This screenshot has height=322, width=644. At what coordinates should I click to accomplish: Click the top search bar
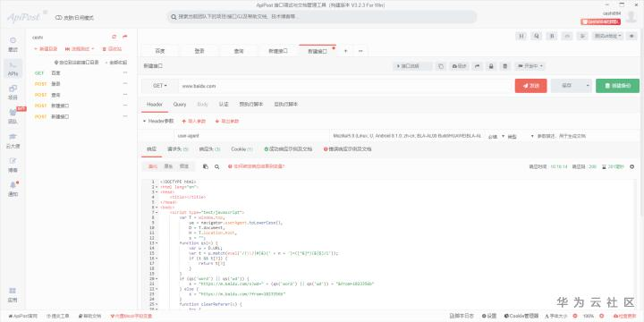click(322, 17)
